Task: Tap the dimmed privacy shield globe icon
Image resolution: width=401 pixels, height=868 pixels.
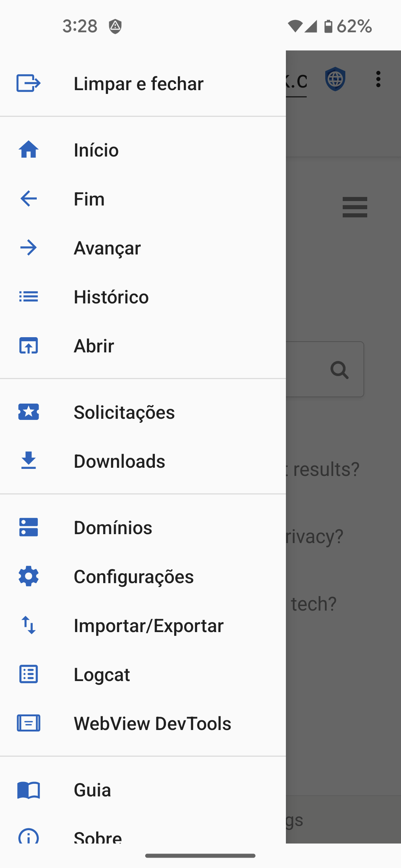Action: 335,79
